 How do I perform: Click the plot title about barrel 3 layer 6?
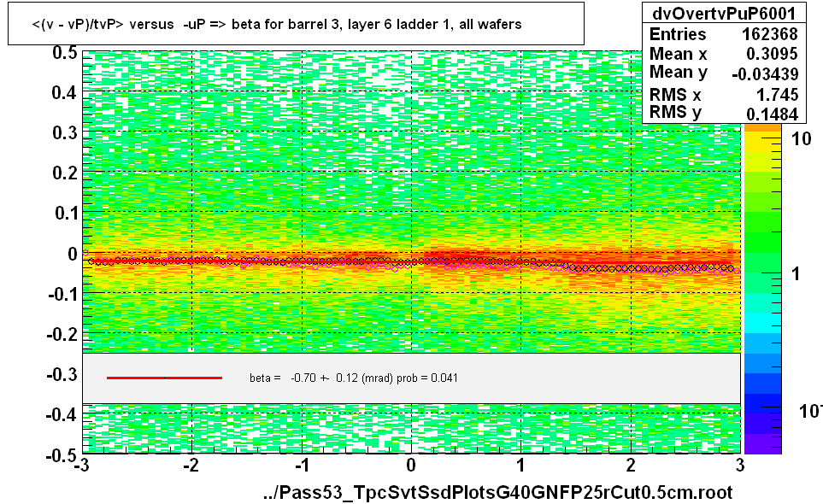tap(277, 24)
